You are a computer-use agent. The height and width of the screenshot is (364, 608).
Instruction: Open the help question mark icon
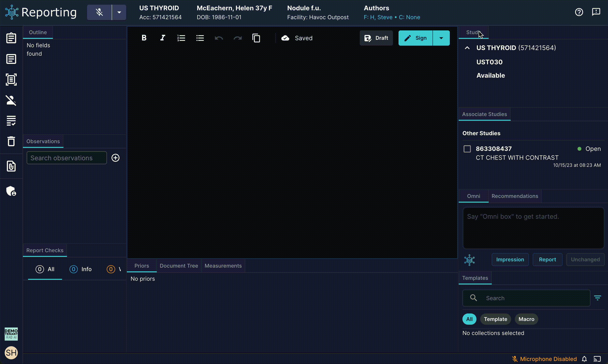[x=579, y=12]
